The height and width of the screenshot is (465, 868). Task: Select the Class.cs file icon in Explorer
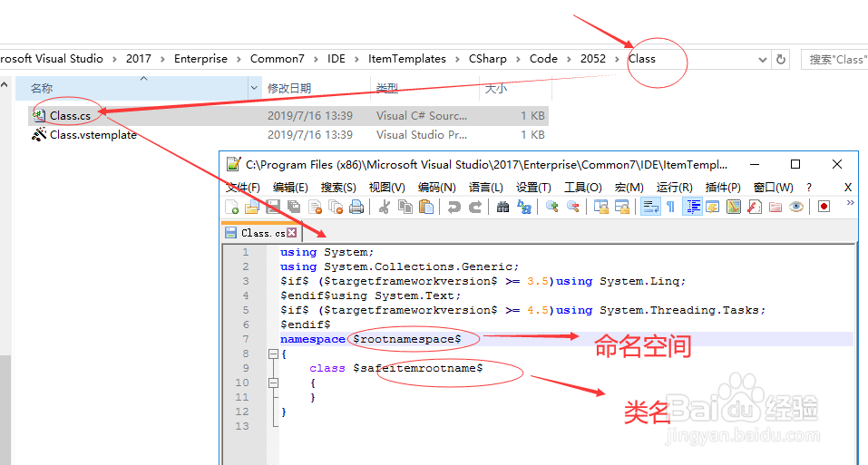(39, 115)
